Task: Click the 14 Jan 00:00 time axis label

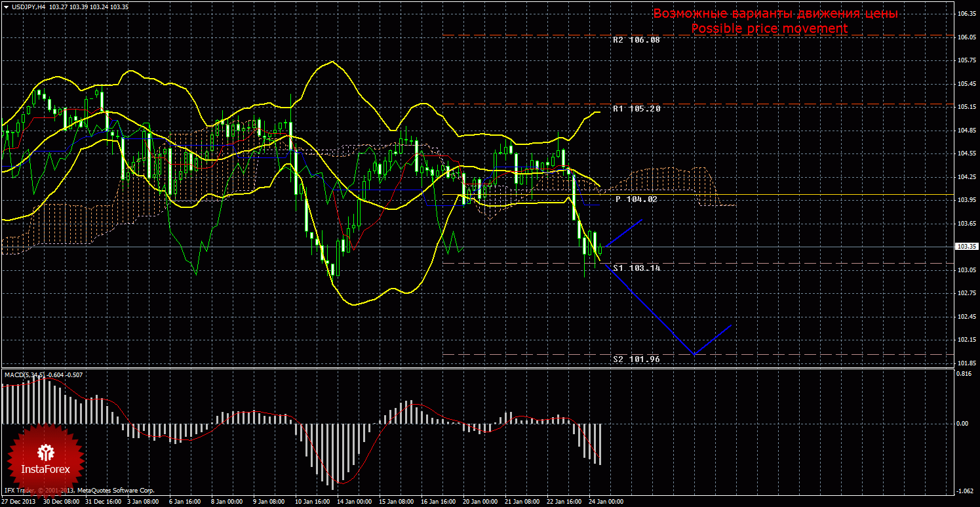Action: pos(355,502)
